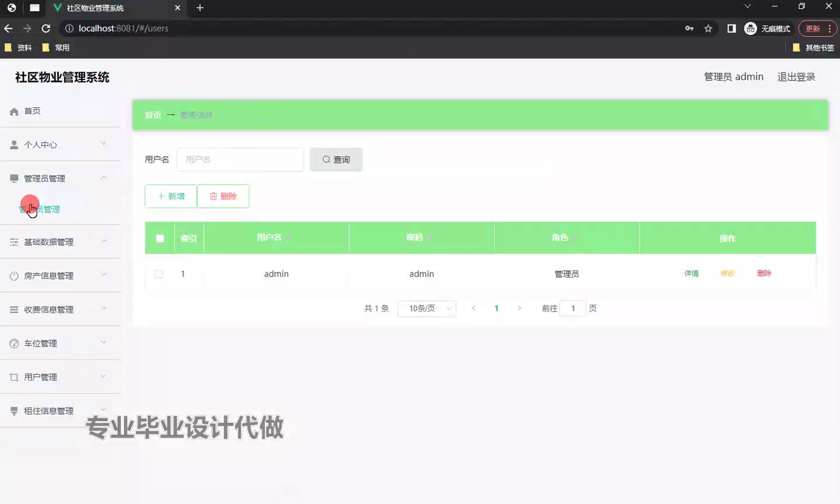Click the 查询 search button
This screenshot has height=504, width=840.
(336, 159)
